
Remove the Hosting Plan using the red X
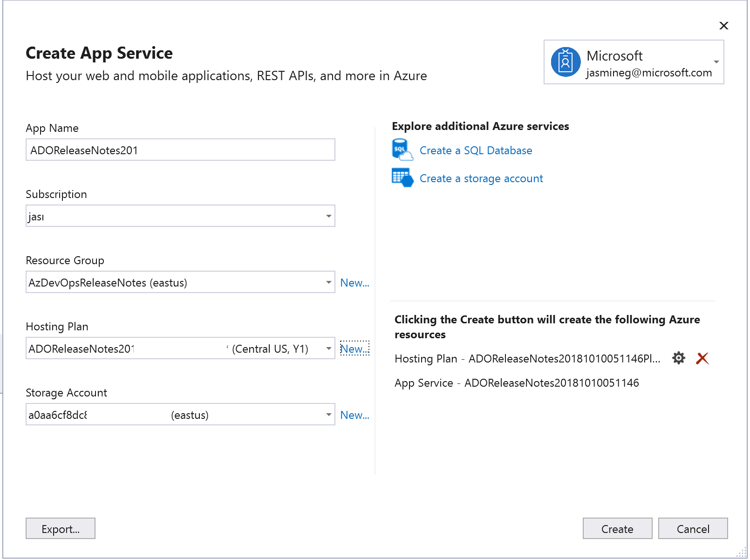(702, 358)
